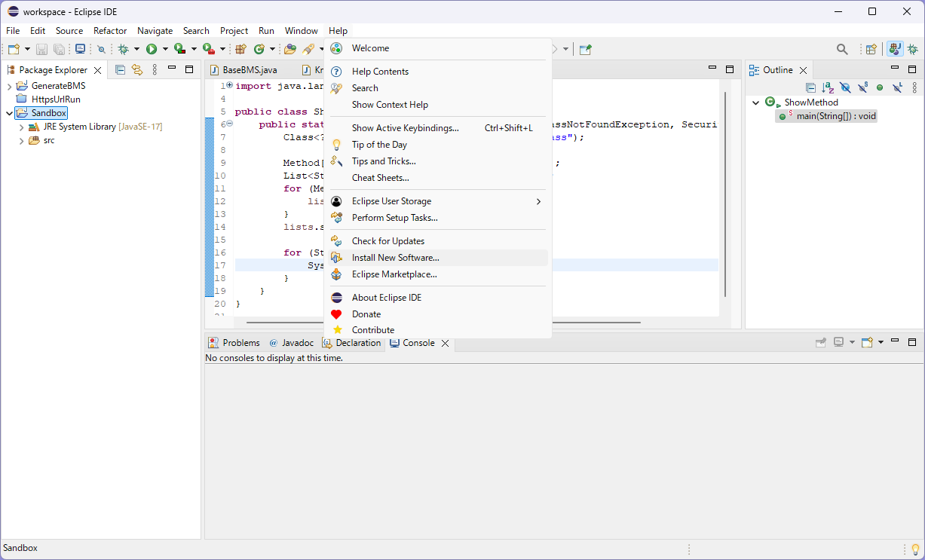Select HttpsUrlRun project
925x560 pixels.
pos(56,99)
